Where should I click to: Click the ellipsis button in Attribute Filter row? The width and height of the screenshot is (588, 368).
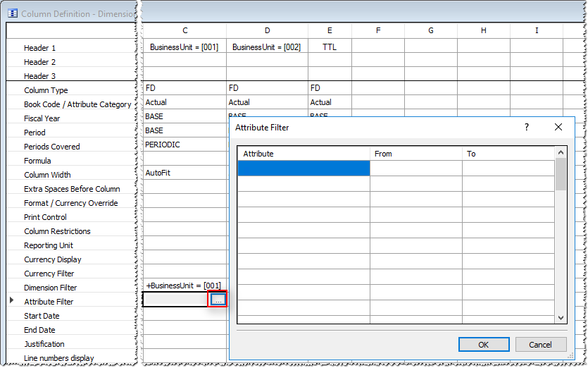[218, 300]
